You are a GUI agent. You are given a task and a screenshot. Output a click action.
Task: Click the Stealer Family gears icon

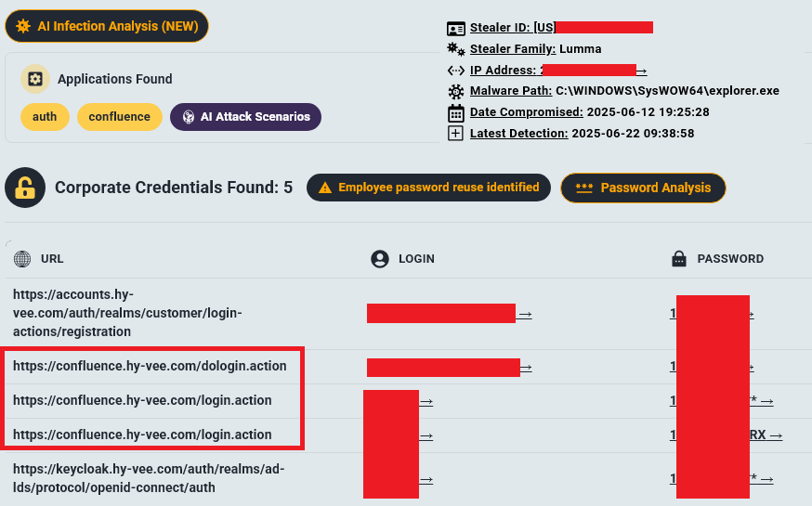[456, 49]
